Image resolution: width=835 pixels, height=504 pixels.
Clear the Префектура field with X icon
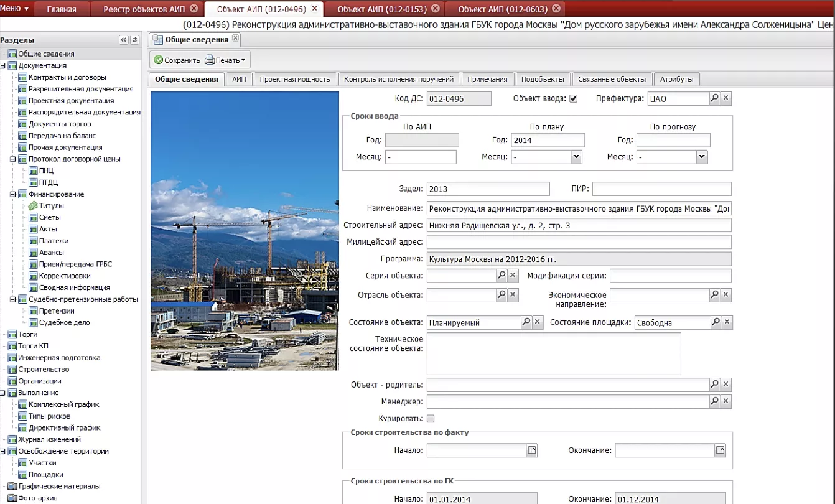[x=726, y=98]
